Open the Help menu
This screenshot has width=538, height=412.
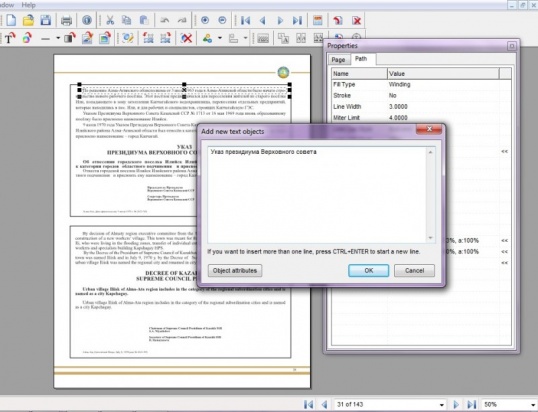pos(28,5)
